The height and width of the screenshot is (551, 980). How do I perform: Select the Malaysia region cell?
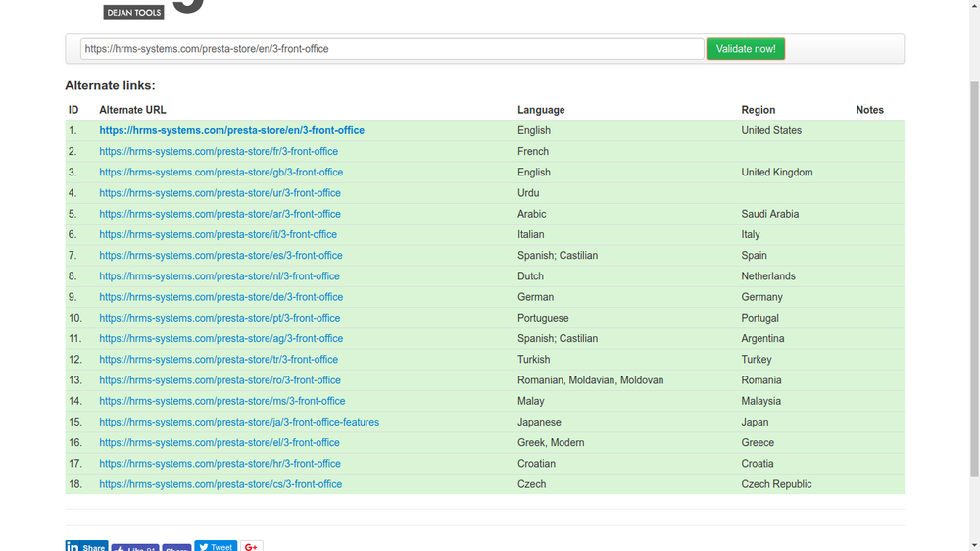tap(761, 401)
